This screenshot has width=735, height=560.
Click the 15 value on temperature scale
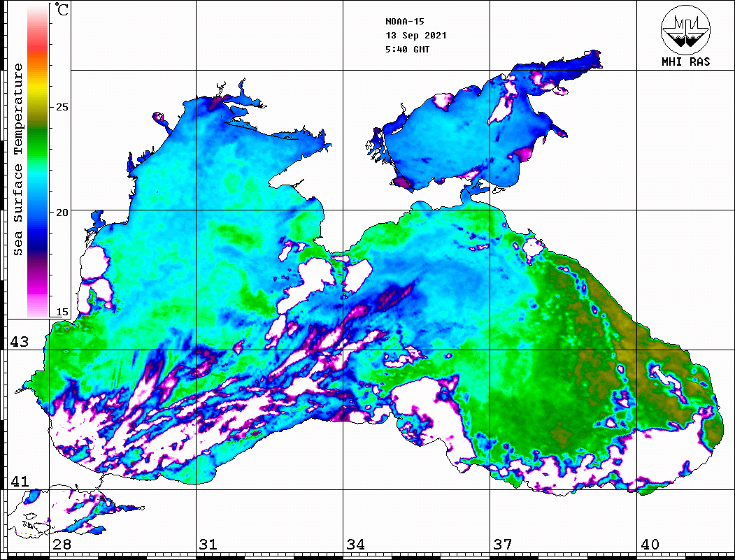tap(62, 312)
